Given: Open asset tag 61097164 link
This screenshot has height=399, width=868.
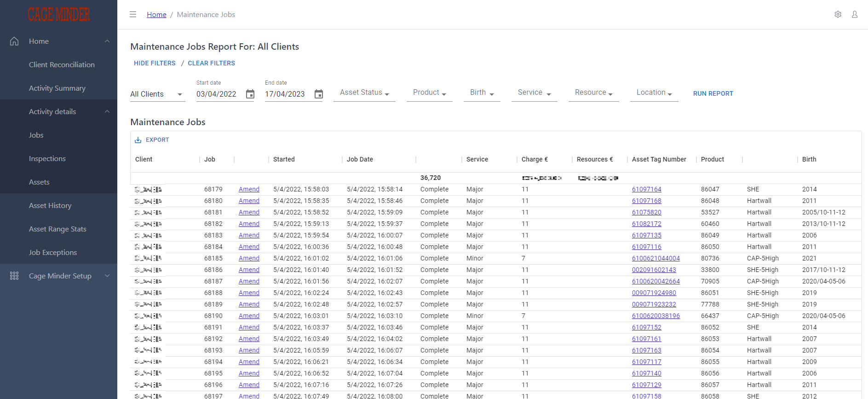Looking at the screenshot, I should [x=646, y=189].
